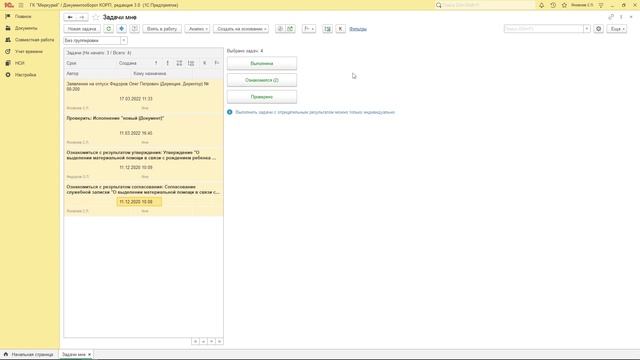Jump to last page of the task list

click(x=220, y=341)
